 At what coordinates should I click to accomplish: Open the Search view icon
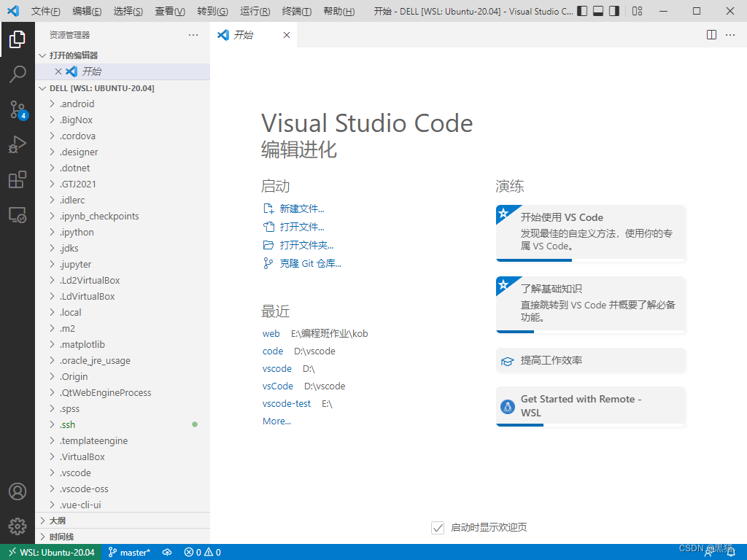[x=18, y=74]
